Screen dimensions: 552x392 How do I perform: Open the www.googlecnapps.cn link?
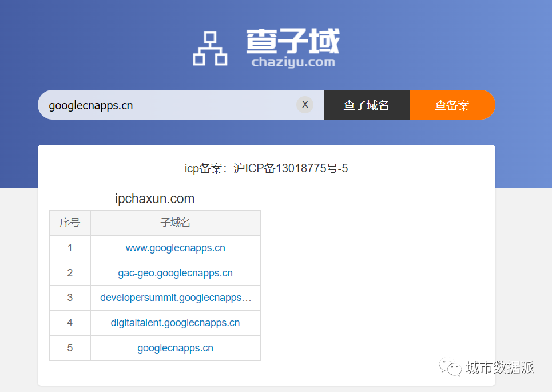(x=175, y=248)
